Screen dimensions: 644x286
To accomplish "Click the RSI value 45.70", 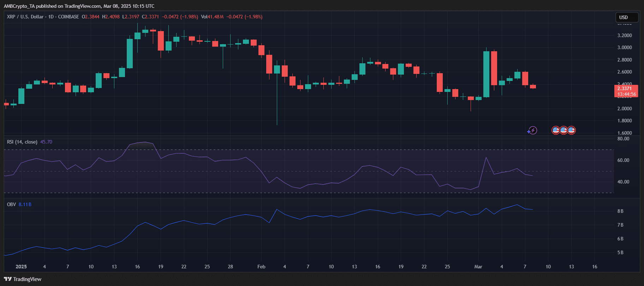I will (x=46, y=142).
